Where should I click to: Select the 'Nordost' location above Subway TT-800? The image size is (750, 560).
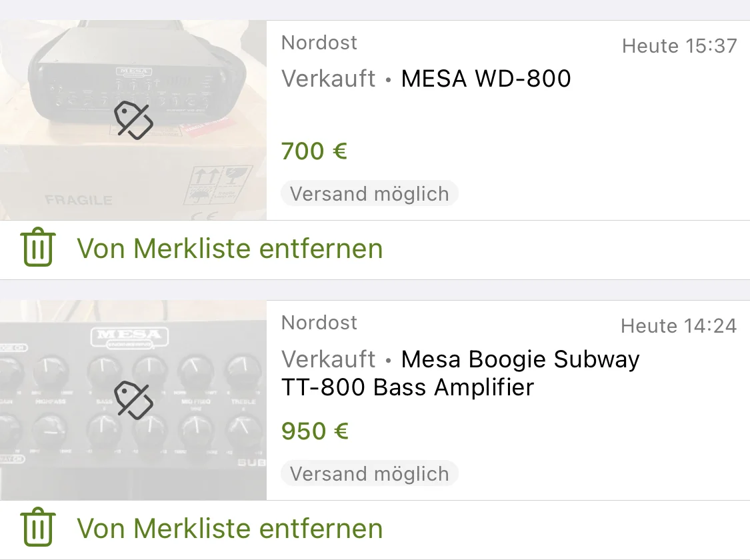319,323
